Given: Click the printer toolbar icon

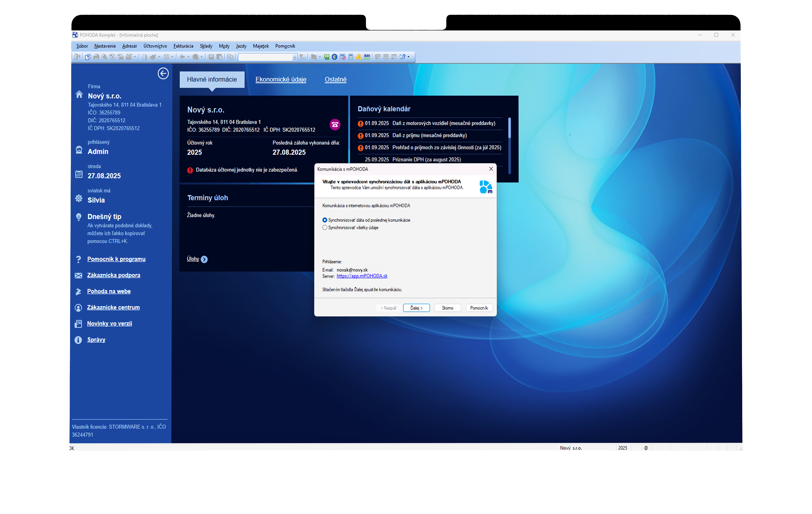Looking at the screenshot, I should [96, 57].
